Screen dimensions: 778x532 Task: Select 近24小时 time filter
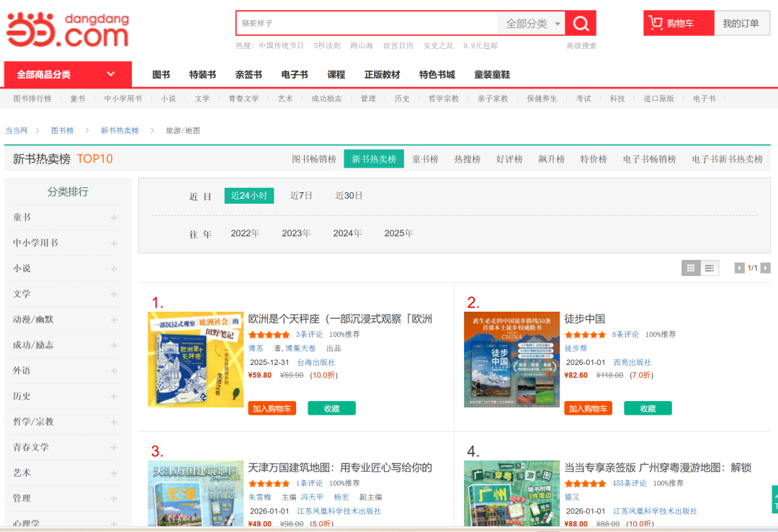point(249,195)
